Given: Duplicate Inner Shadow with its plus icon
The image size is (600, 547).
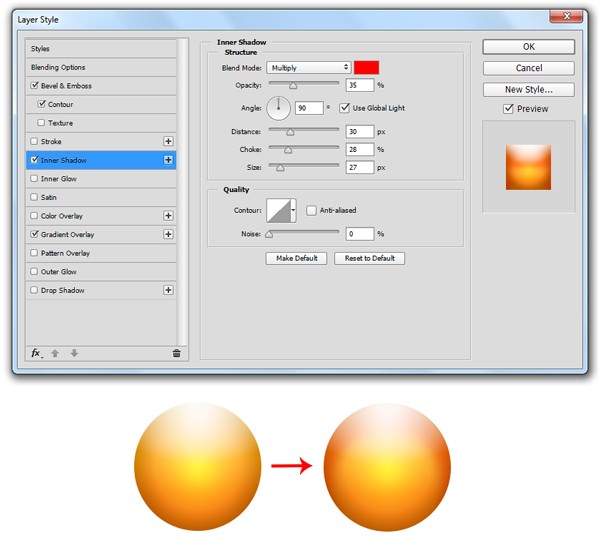Looking at the screenshot, I should coord(168,160).
